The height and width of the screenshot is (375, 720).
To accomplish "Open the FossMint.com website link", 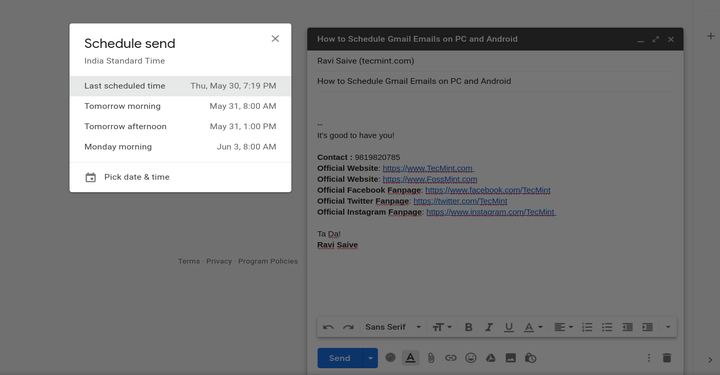I will 430,179.
